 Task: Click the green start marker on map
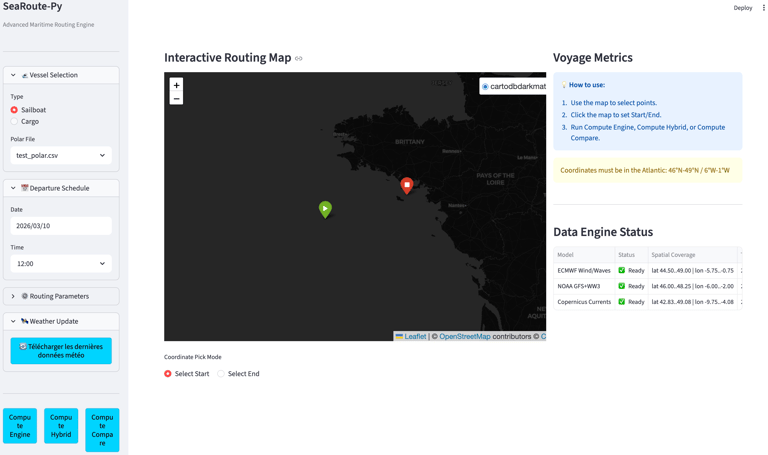tap(325, 210)
